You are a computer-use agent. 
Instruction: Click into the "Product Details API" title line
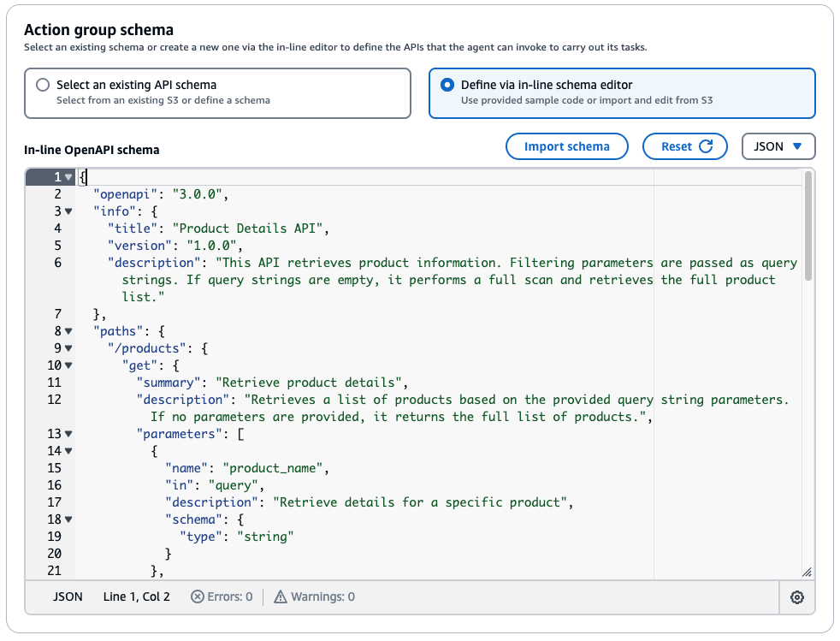[x=250, y=229]
